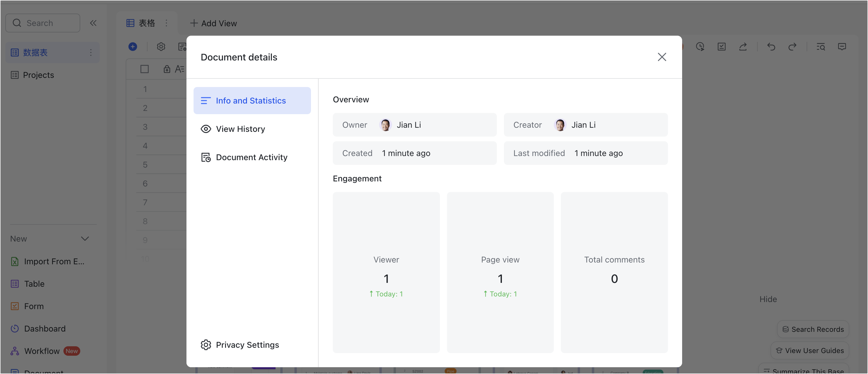Click Add View button
Viewport: 868px width, 374px height.
[x=214, y=23]
